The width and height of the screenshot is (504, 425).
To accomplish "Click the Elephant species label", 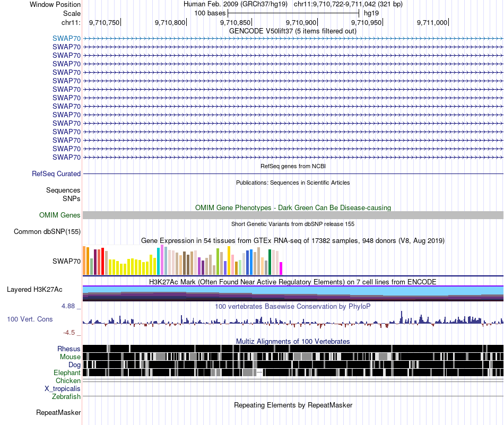I will (67, 373).
